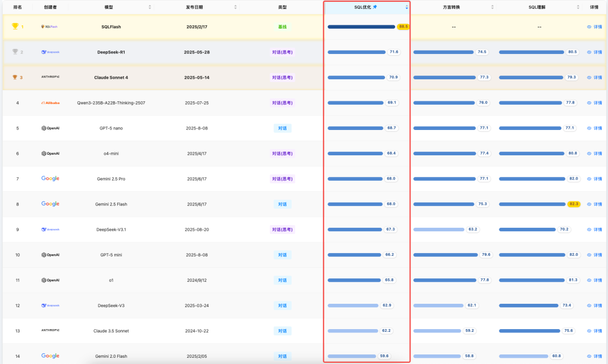Click the DeepSeek logo in the DeepSeek-R1 row
This screenshot has height=364, width=608.
51,52
